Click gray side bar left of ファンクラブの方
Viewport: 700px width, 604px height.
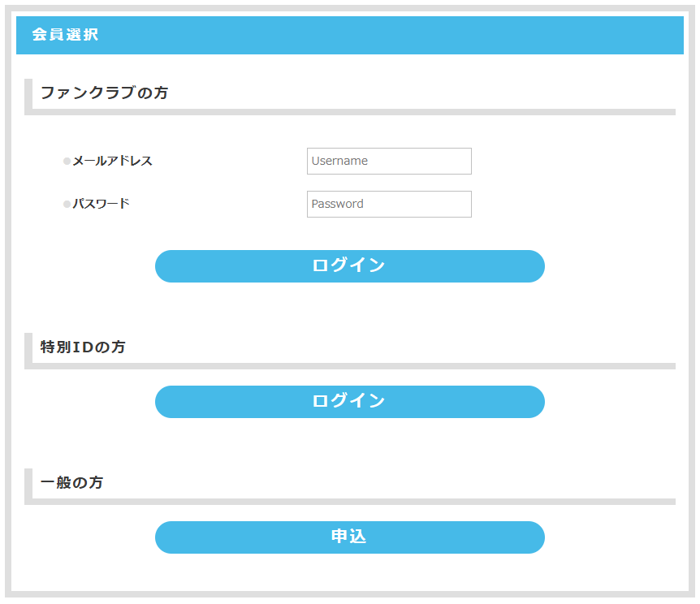point(28,95)
